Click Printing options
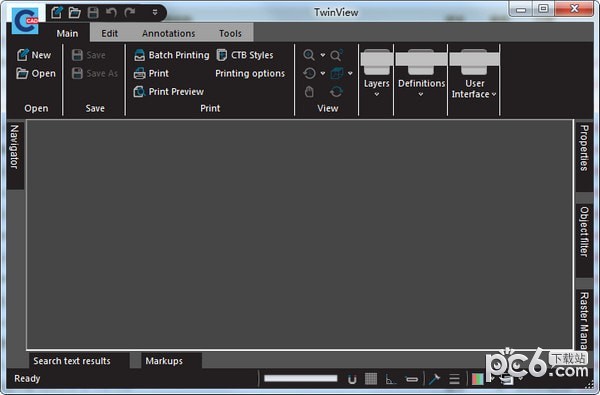Screen dimensions: 600x395 [250, 73]
